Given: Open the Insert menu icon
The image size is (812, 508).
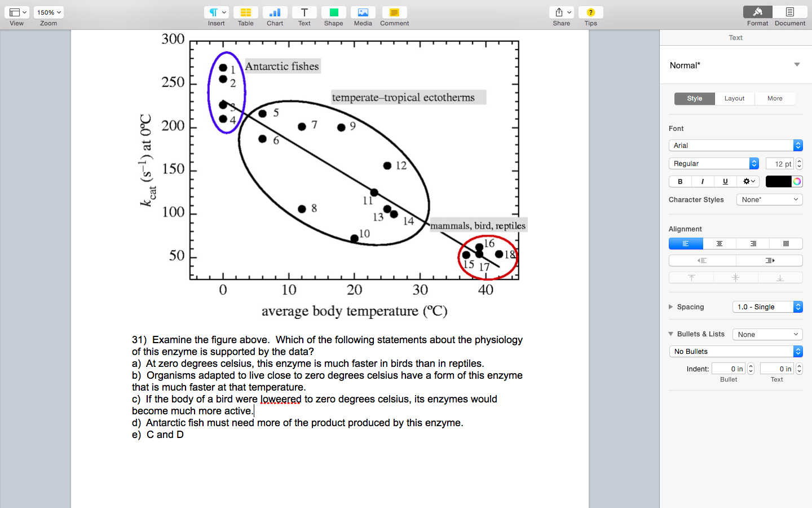Looking at the screenshot, I should tap(216, 12).
